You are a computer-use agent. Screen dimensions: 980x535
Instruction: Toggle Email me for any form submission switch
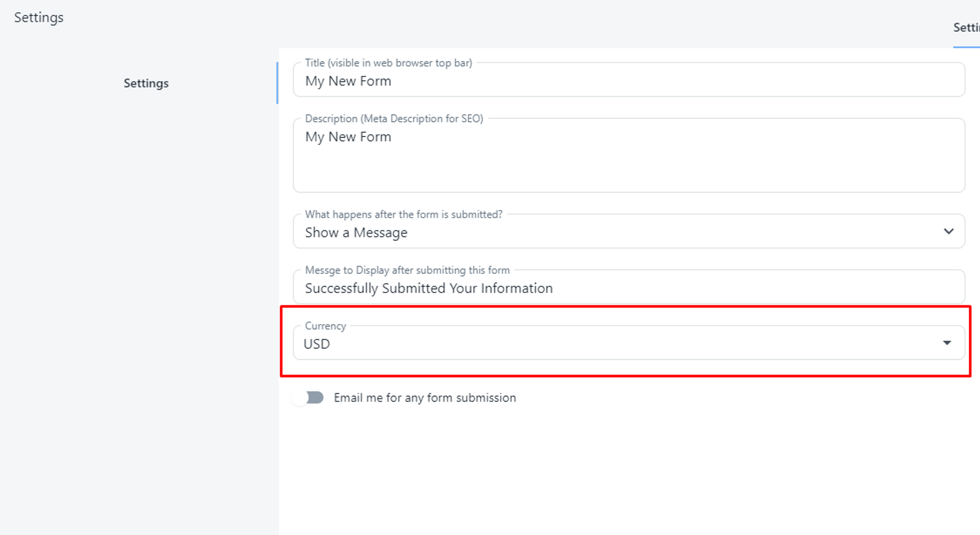[308, 397]
